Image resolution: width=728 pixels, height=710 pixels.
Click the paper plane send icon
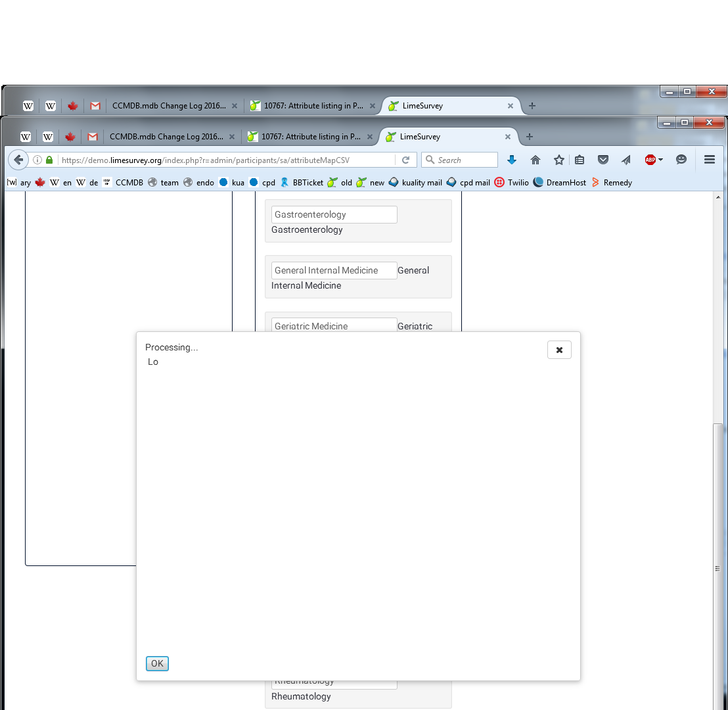click(x=626, y=160)
